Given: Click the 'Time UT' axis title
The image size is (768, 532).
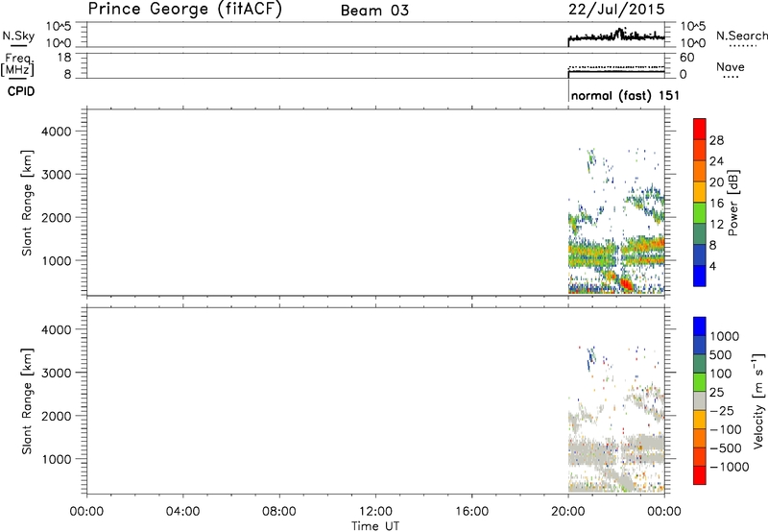Looking at the screenshot, I should (x=375, y=526).
